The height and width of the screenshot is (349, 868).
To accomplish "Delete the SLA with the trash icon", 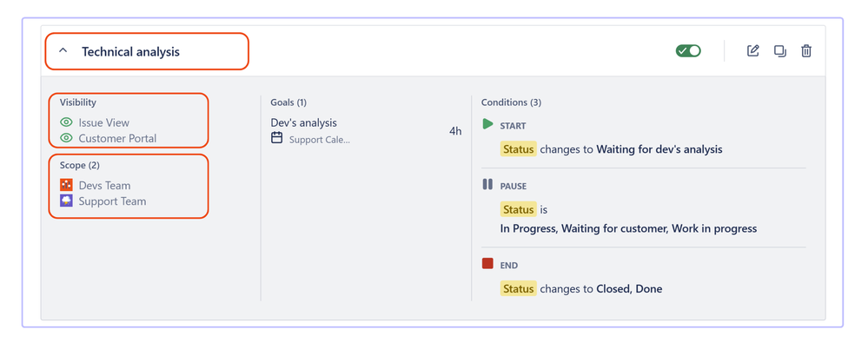I will [806, 51].
